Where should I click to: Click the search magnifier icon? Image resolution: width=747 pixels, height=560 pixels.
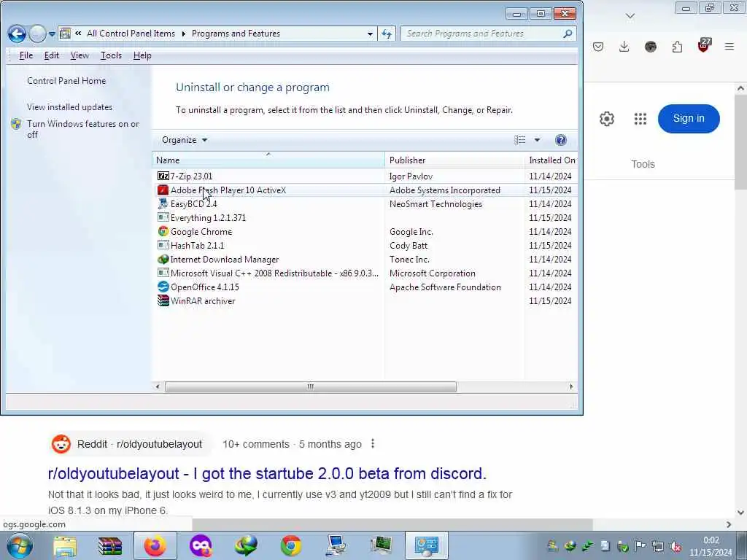(x=568, y=34)
